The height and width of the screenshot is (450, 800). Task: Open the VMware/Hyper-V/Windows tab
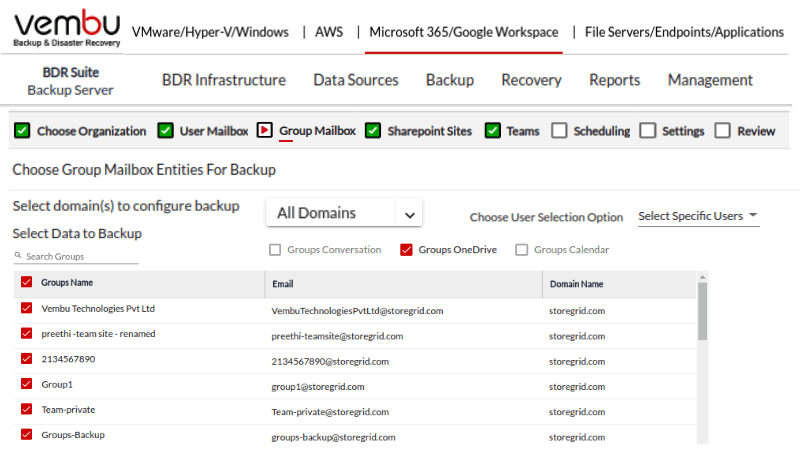click(210, 32)
